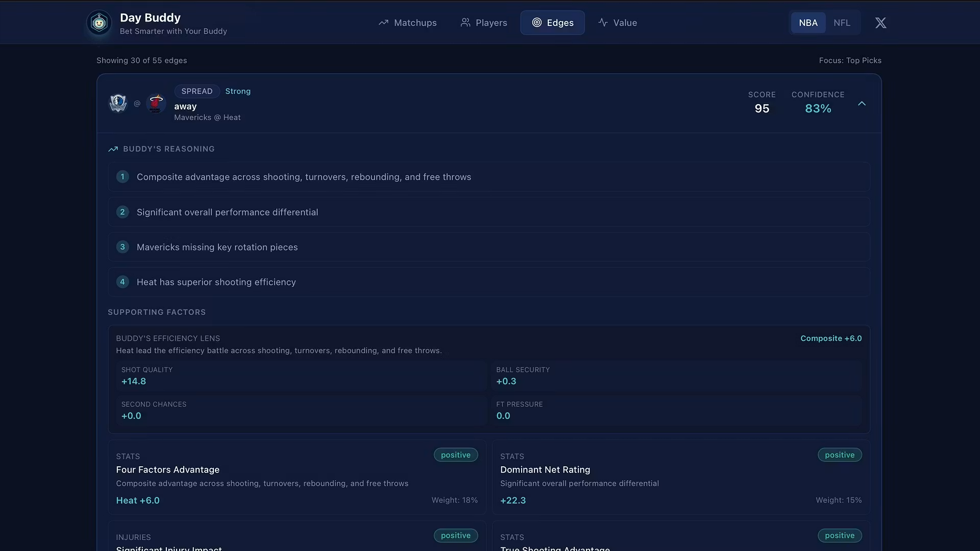Screen dimensions: 980x551
Task: Click the X (Twitter) icon in header
Action: [x=880, y=23]
